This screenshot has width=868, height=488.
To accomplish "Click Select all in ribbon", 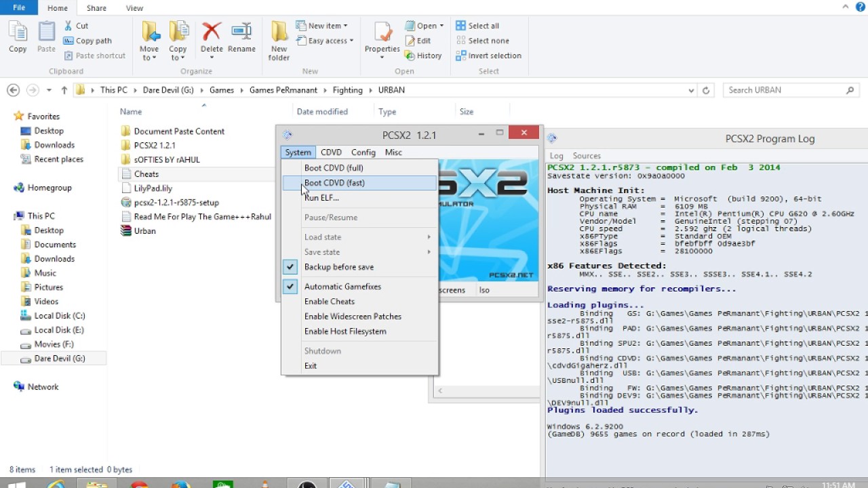I will click(477, 26).
